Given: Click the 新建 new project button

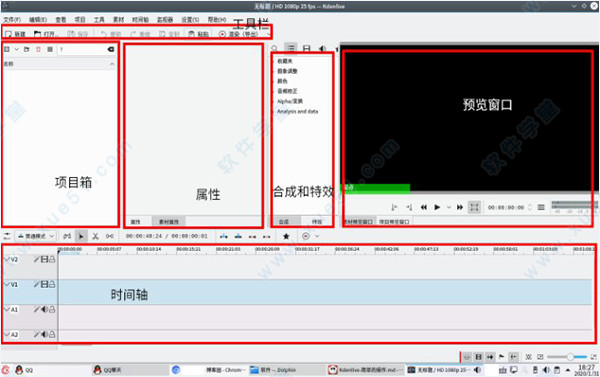Looking at the screenshot, I should 15,34.
